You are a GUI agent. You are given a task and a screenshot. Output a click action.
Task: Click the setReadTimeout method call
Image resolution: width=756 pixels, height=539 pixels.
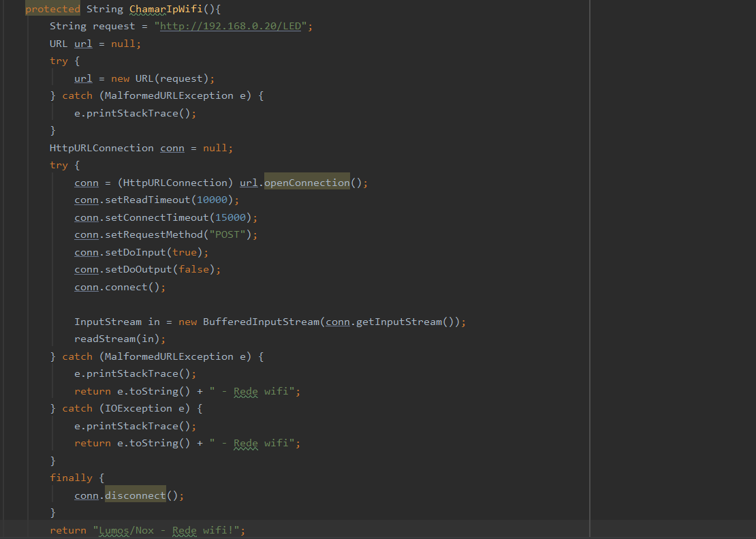tap(148, 200)
